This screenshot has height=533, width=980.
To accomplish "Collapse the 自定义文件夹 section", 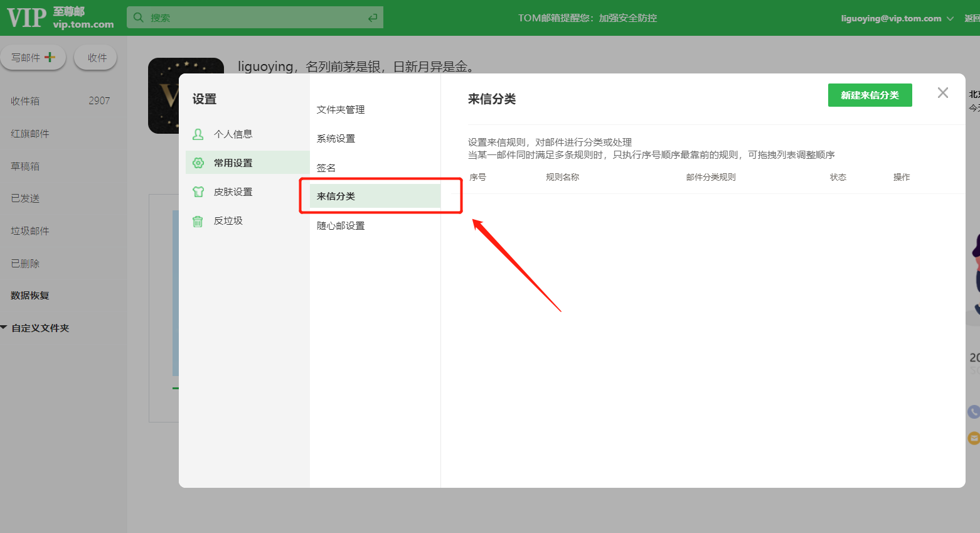I will [5, 327].
